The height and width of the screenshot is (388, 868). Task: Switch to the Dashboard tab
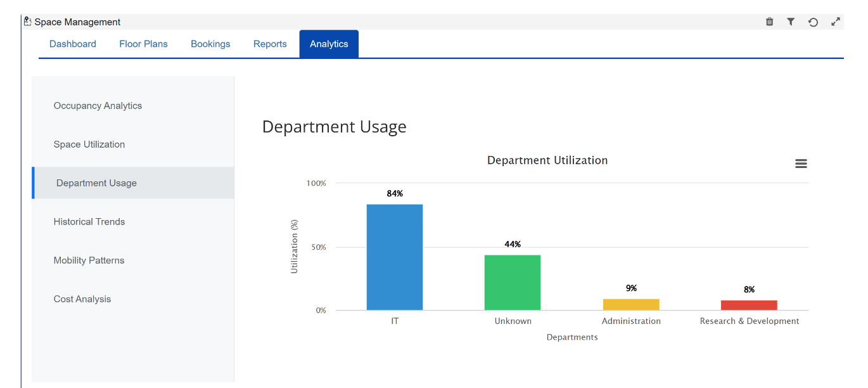(x=73, y=44)
